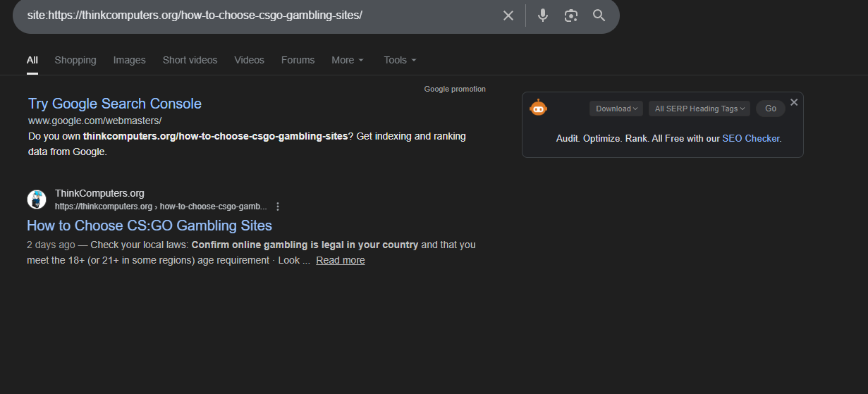Switch to the Shopping tab
The height and width of the screenshot is (394, 868).
coord(75,60)
